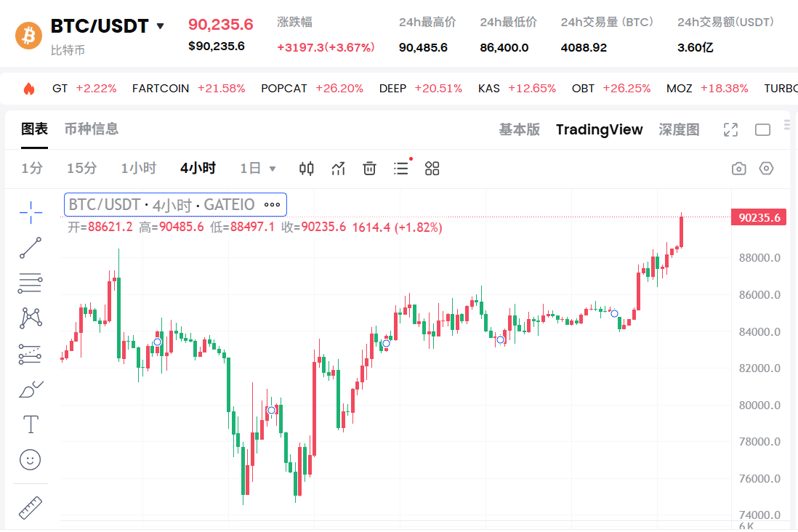Click the 76000.0 price axis label
The height and width of the screenshot is (532, 798).
tap(759, 478)
